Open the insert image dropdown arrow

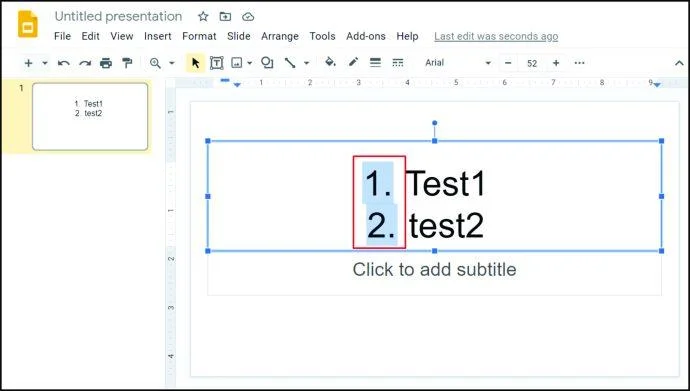(250, 63)
